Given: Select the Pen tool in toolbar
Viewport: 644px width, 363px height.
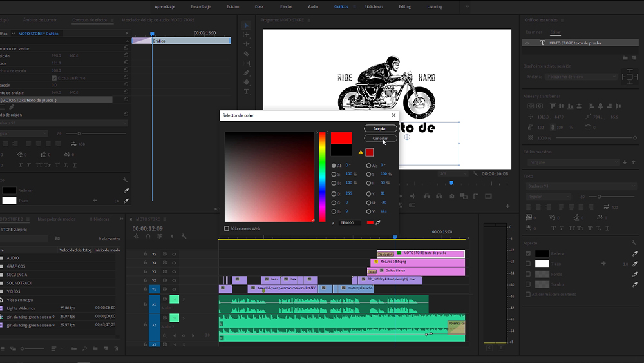Looking at the screenshot, I should click(x=247, y=73).
